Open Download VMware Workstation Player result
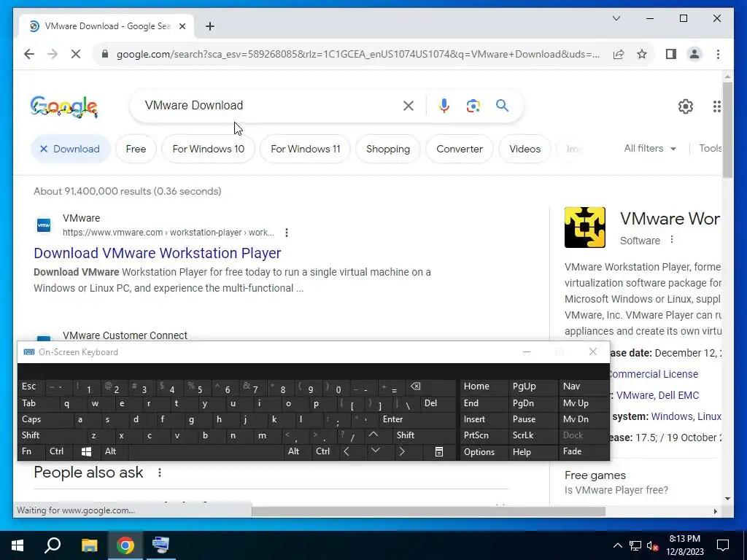The image size is (747, 560). (158, 253)
